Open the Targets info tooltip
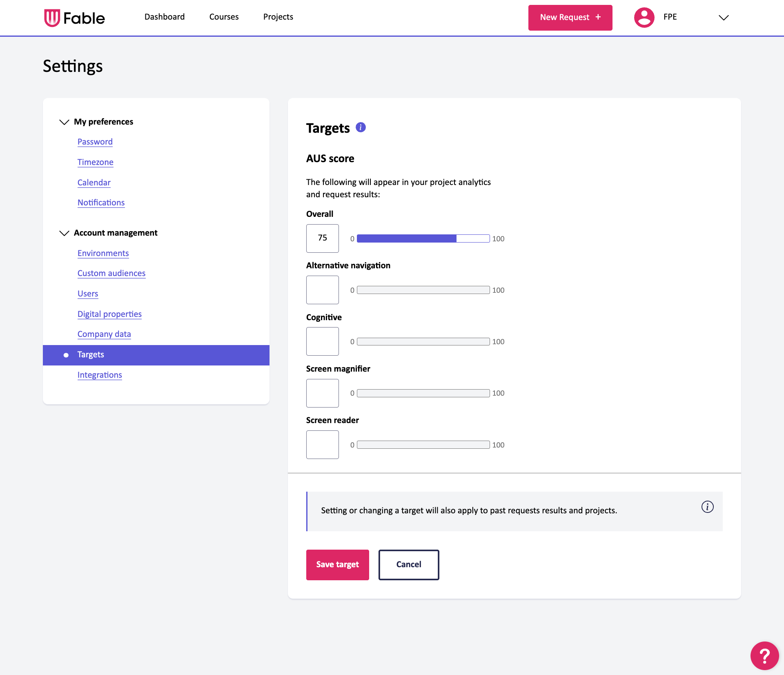The width and height of the screenshot is (784, 675). click(361, 127)
